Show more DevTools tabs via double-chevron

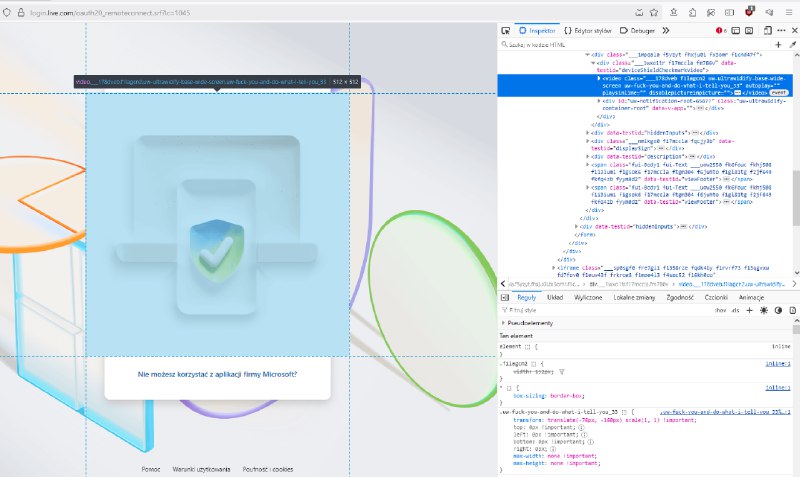pos(666,31)
